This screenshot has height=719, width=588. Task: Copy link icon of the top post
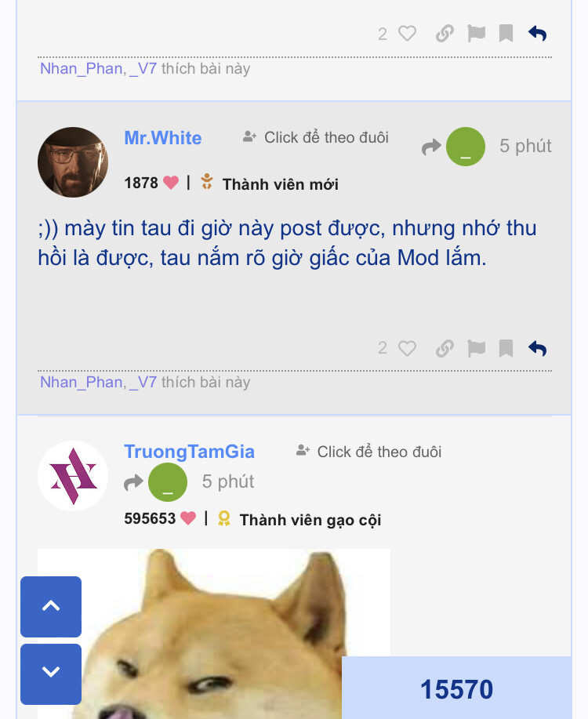tap(445, 34)
